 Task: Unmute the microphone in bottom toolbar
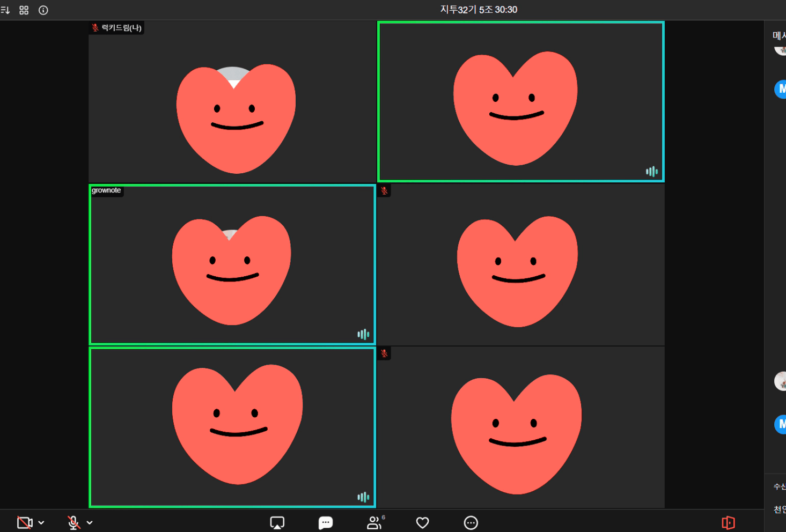[x=74, y=522]
